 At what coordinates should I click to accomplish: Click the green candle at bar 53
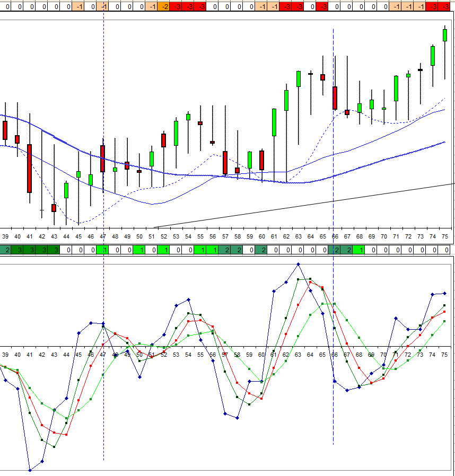point(176,133)
